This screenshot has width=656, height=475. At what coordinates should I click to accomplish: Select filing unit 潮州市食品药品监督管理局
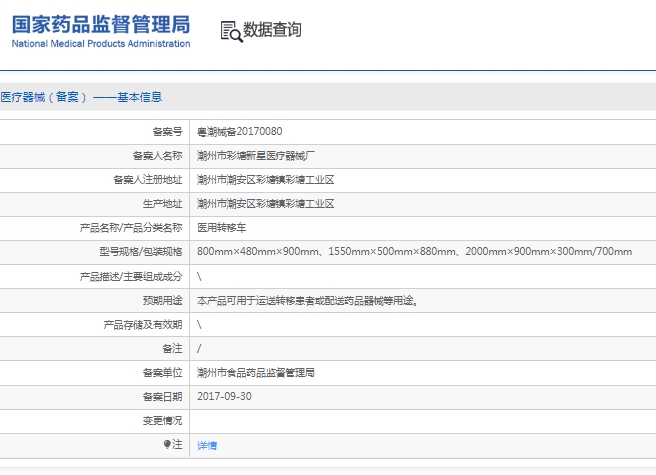pos(256,372)
